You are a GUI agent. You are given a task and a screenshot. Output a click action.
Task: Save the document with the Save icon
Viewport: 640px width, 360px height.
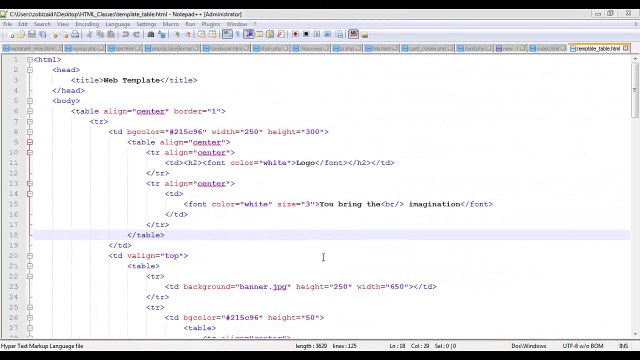32,35
